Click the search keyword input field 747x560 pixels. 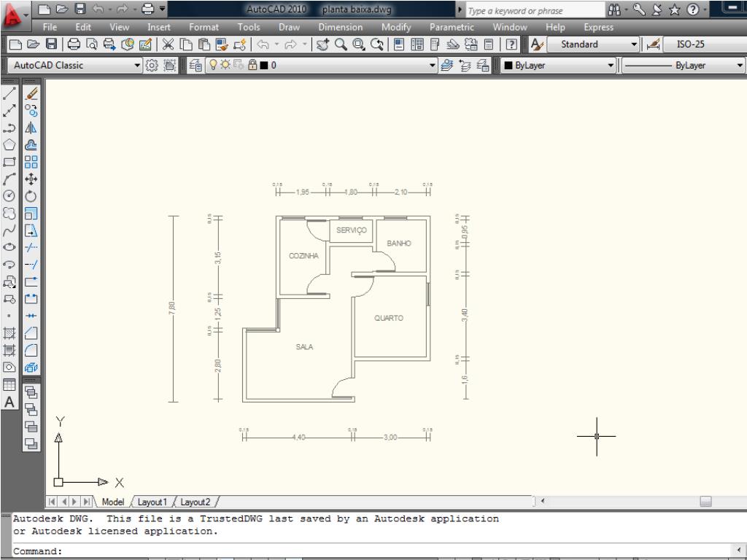[535, 10]
